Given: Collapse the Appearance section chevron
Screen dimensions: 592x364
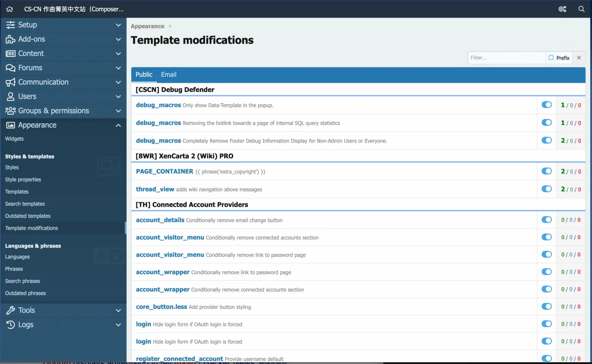Looking at the screenshot, I should (x=118, y=125).
